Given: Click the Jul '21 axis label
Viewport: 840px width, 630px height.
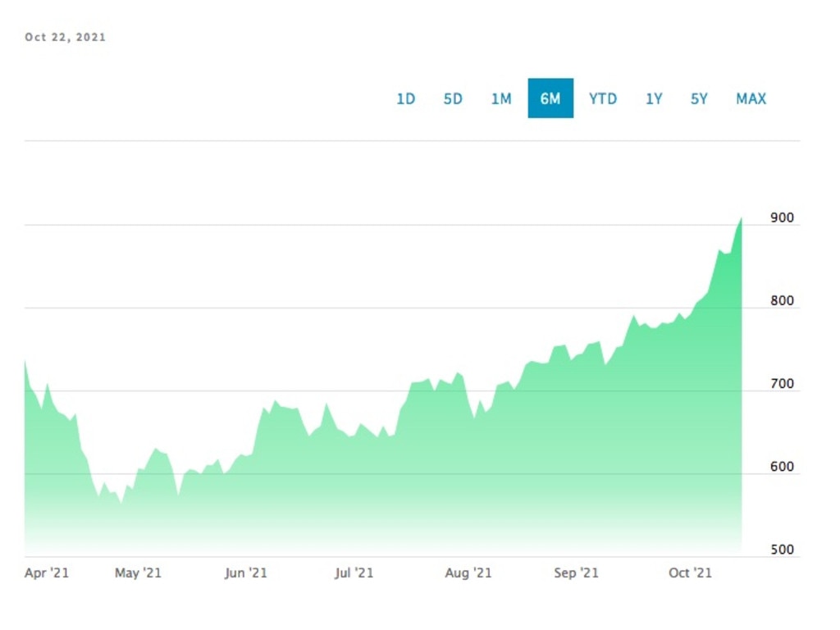Looking at the screenshot, I should point(354,573).
